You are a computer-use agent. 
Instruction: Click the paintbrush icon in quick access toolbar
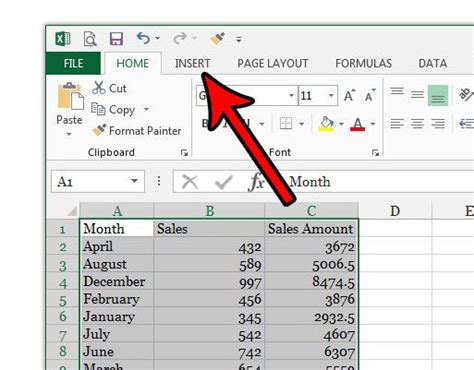click(x=217, y=39)
